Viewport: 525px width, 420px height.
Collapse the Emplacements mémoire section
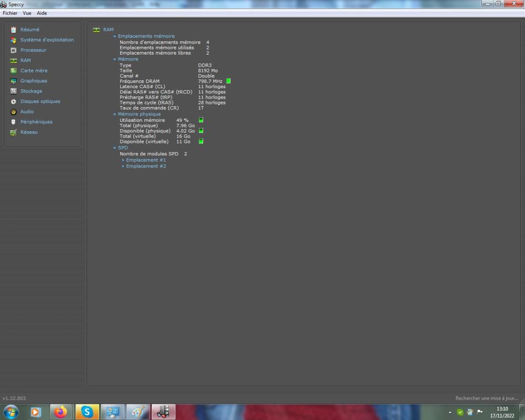coord(114,36)
